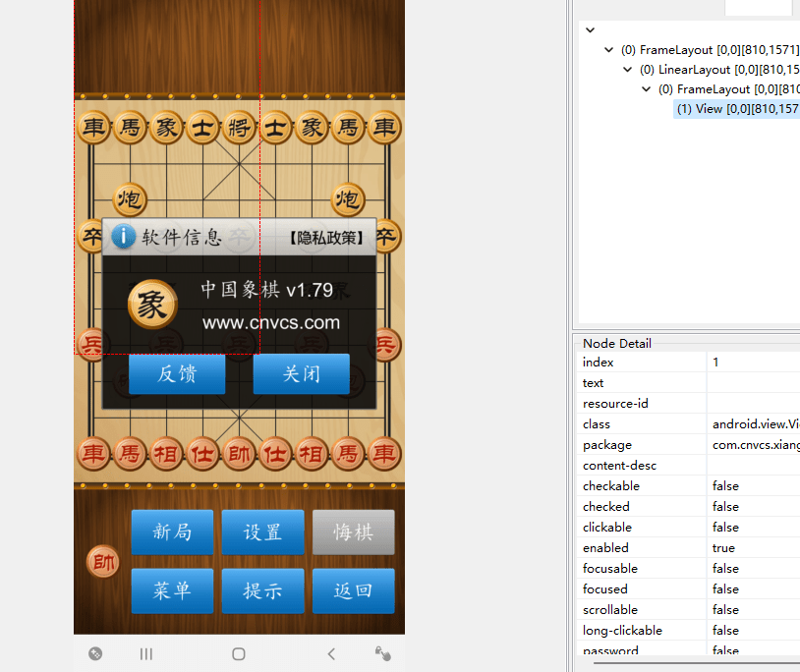The image size is (800, 672).
Task: Click the 反馈 feedback button
Action: (177, 373)
